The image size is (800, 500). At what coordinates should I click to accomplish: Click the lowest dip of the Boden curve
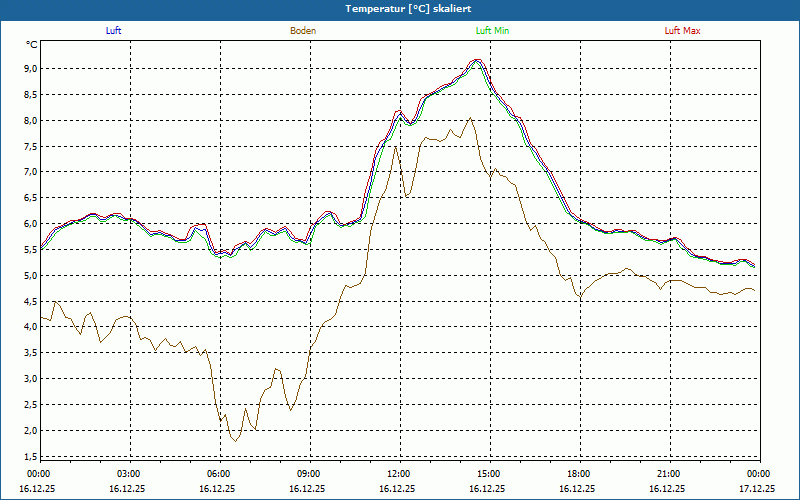(235, 440)
